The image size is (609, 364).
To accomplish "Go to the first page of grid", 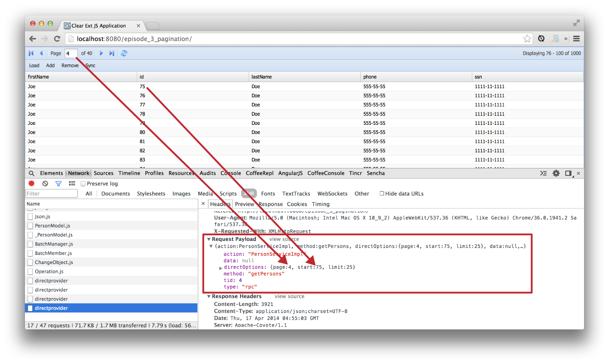I will tap(31, 53).
